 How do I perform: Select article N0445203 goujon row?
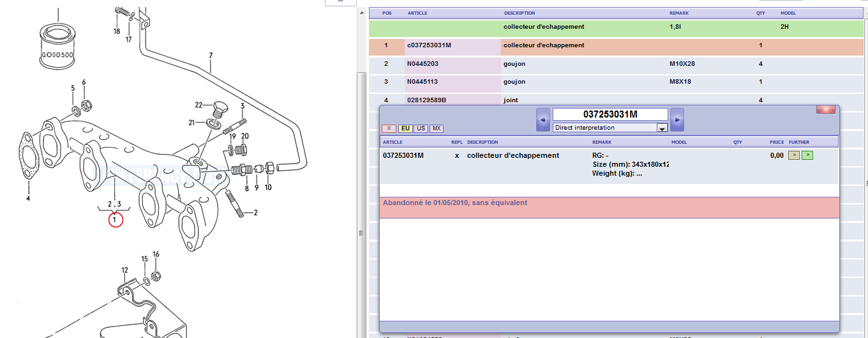pyautogui.click(x=423, y=64)
